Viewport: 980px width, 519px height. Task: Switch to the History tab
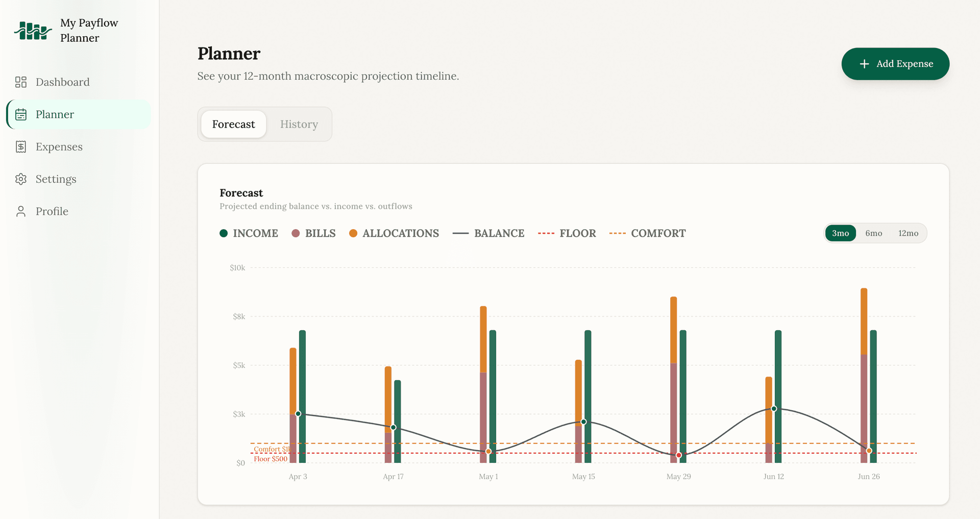[x=299, y=124]
